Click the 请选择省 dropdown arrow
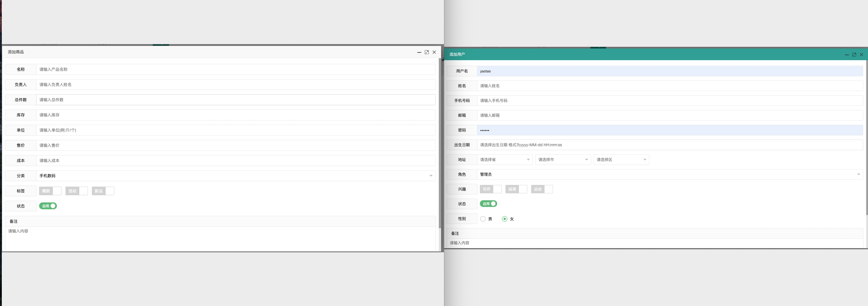Viewport: 868px width, 306px height. pos(528,160)
